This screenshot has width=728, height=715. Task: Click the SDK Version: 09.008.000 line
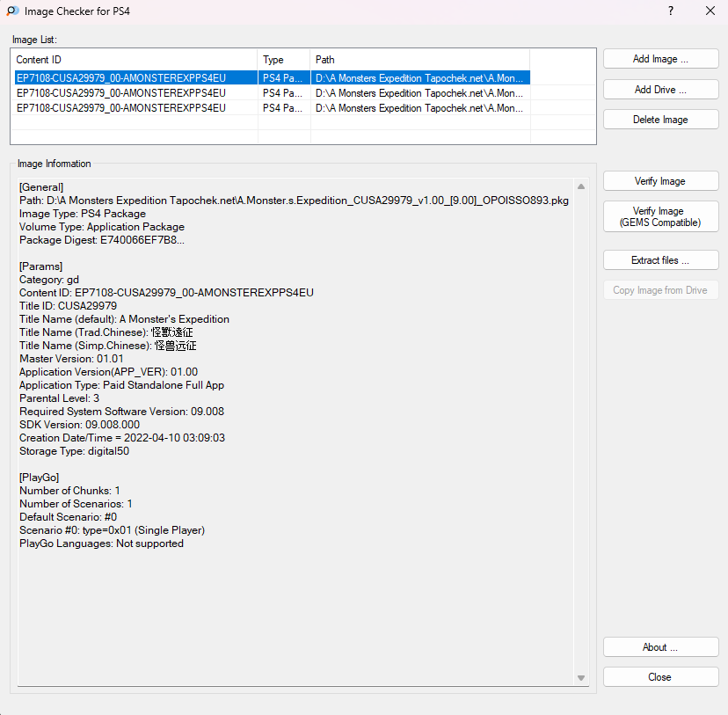click(80, 425)
